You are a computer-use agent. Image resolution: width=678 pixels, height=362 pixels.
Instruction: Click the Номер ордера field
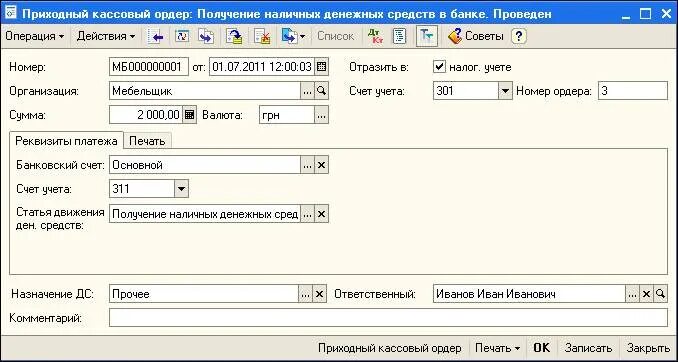point(633,91)
